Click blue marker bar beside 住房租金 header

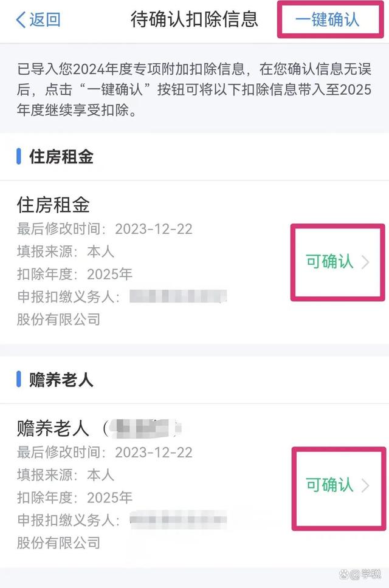(19, 156)
